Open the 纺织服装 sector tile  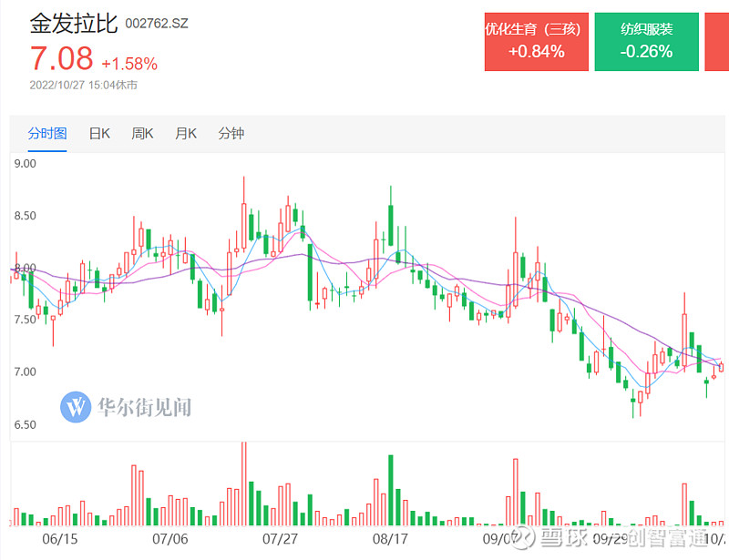[646, 42]
